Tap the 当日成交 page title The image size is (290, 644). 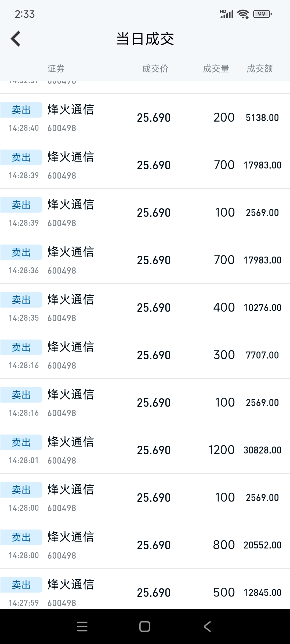click(x=145, y=39)
